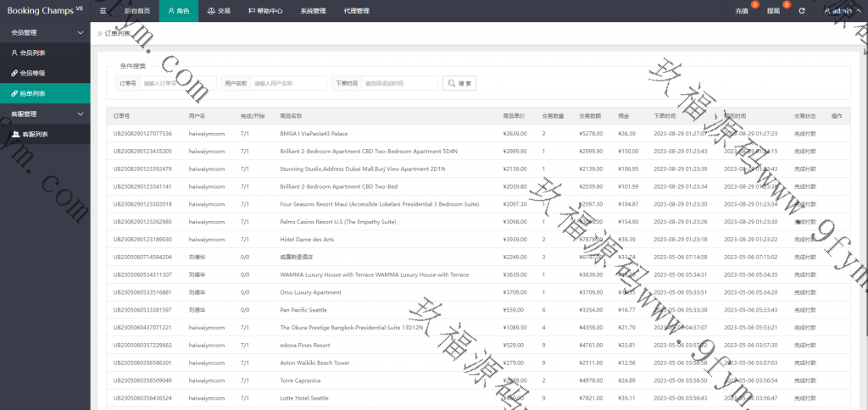Open the admin user dropdown
The height and width of the screenshot is (410, 868).
click(x=839, y=11)
